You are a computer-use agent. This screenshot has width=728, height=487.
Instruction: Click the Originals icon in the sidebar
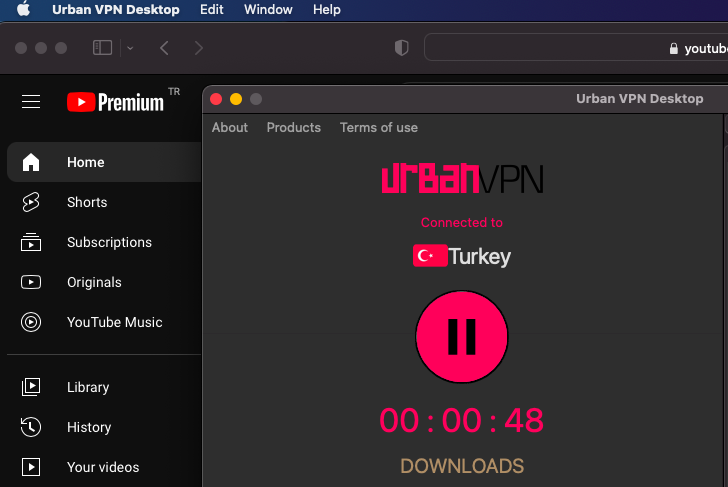pos(31,282)
